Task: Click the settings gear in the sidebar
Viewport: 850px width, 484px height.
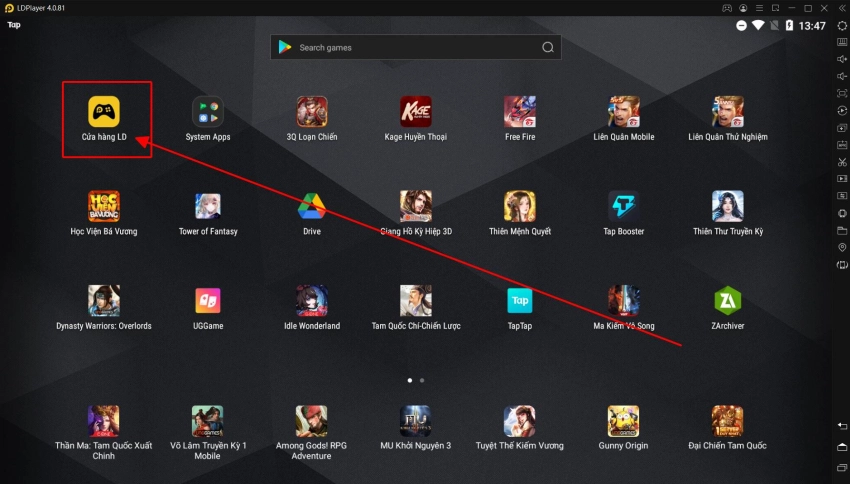Action: 842,25
